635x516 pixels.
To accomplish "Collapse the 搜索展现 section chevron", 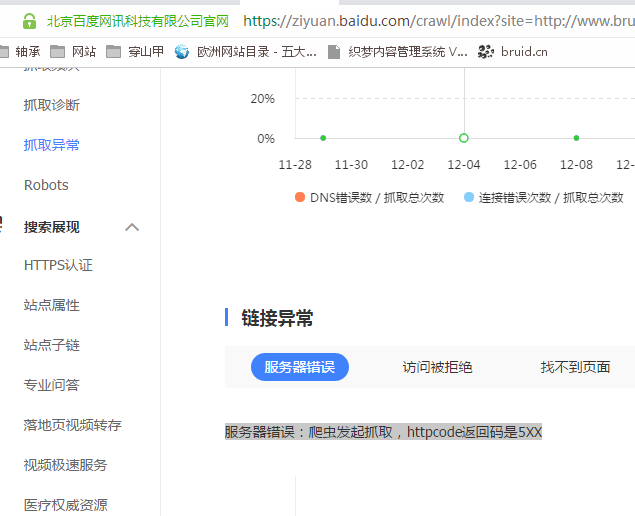I will tap(132, 227).
